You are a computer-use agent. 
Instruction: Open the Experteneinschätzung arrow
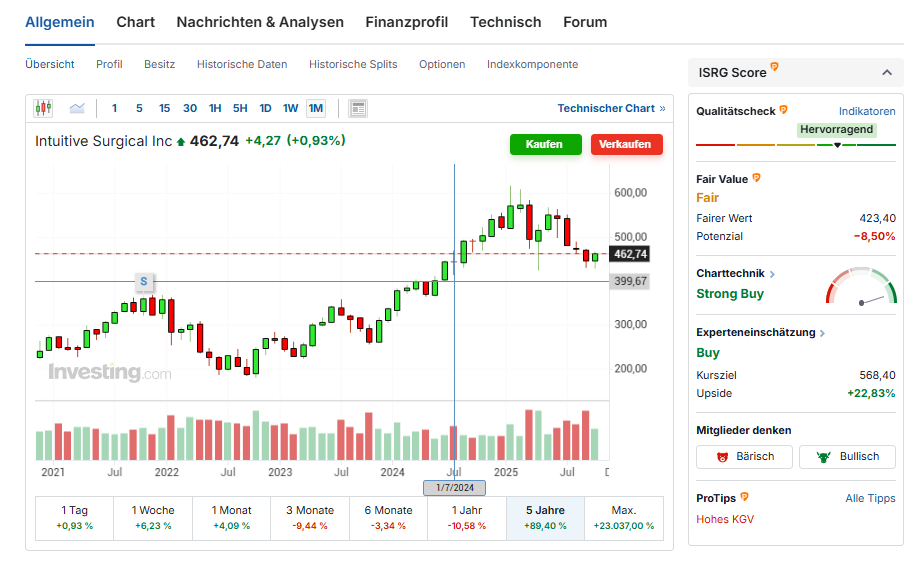click(822, 333)
